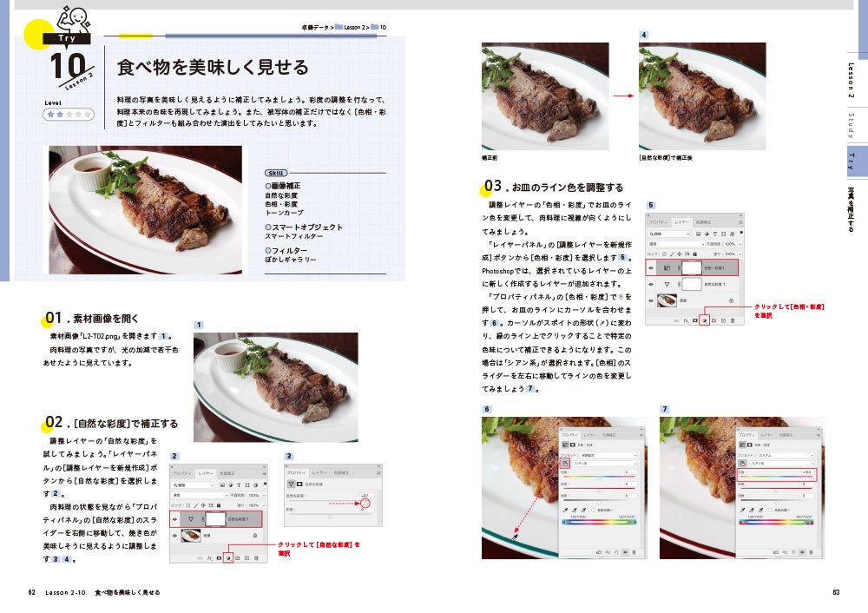Click subtract eyedropper icon in figure 7 panel
The image size is (868, 613).
[760, 510]
